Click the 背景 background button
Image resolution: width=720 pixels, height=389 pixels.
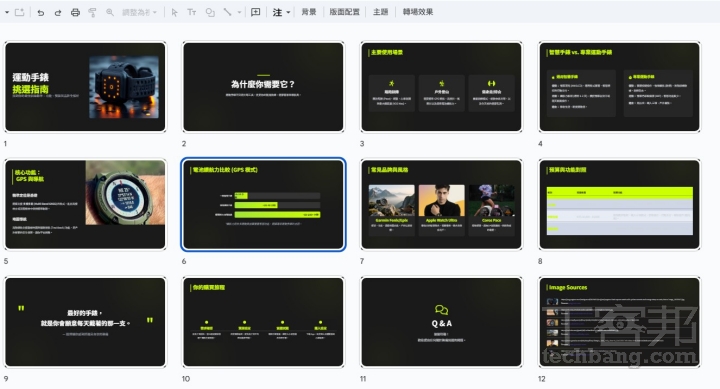click(309, 12)
